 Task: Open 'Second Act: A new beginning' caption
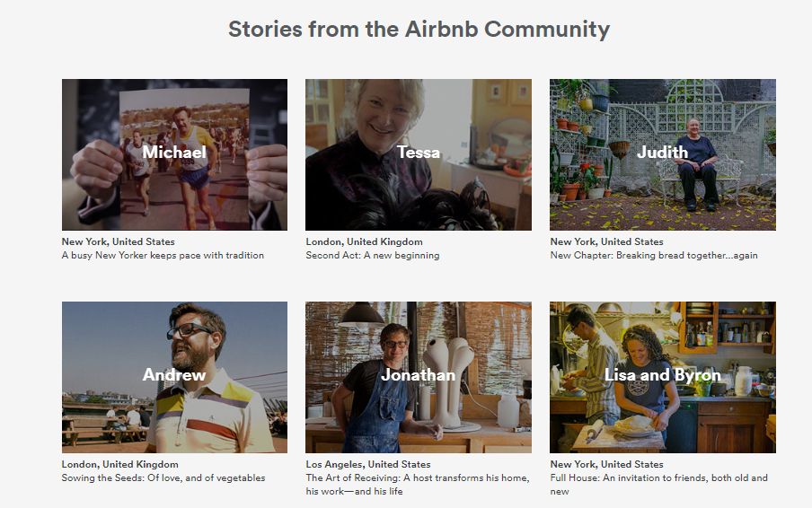(x=373, y=255)
